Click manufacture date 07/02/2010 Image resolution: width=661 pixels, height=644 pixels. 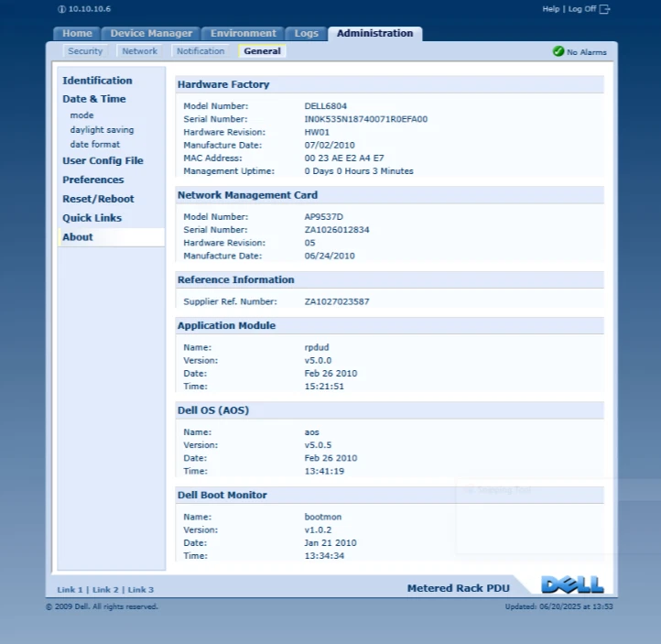pyautogui.click(x=330, y=145)
